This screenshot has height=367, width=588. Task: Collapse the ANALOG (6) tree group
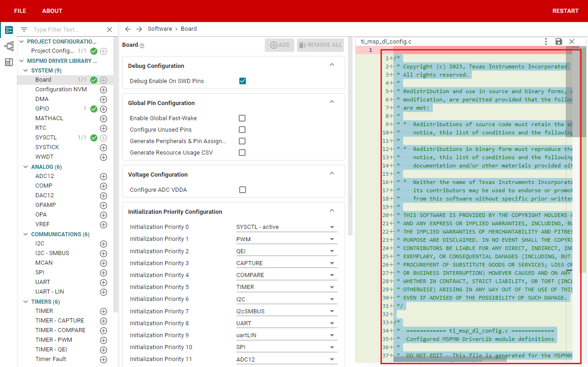coord(26,167)
